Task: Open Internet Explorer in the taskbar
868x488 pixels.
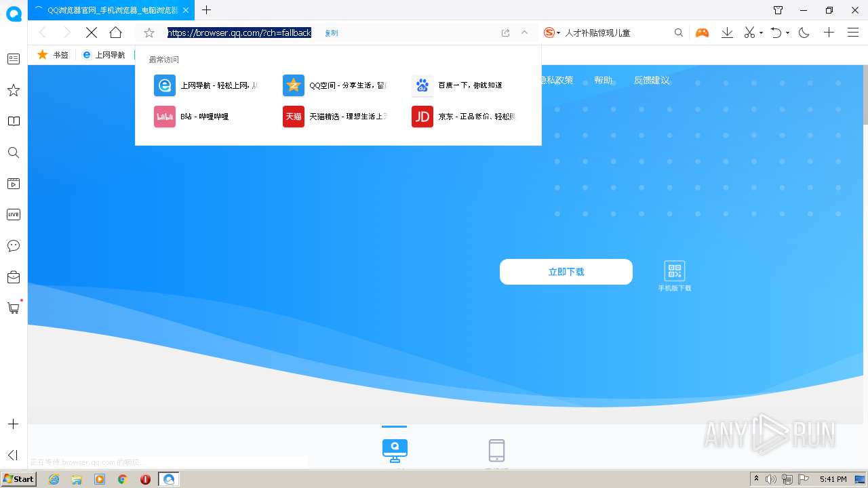Action: (x=54, y=479)
